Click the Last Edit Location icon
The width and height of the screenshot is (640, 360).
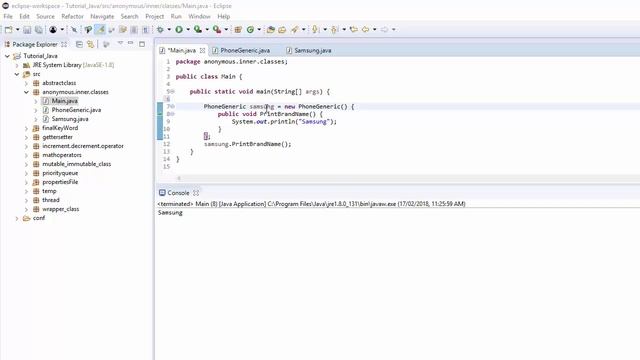pos(354,29)
